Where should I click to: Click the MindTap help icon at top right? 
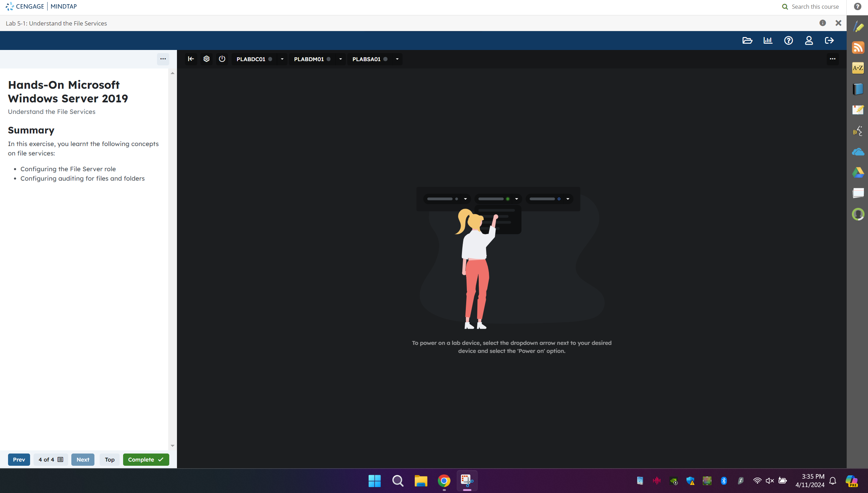pyautogui.click(x=858, y=7)
